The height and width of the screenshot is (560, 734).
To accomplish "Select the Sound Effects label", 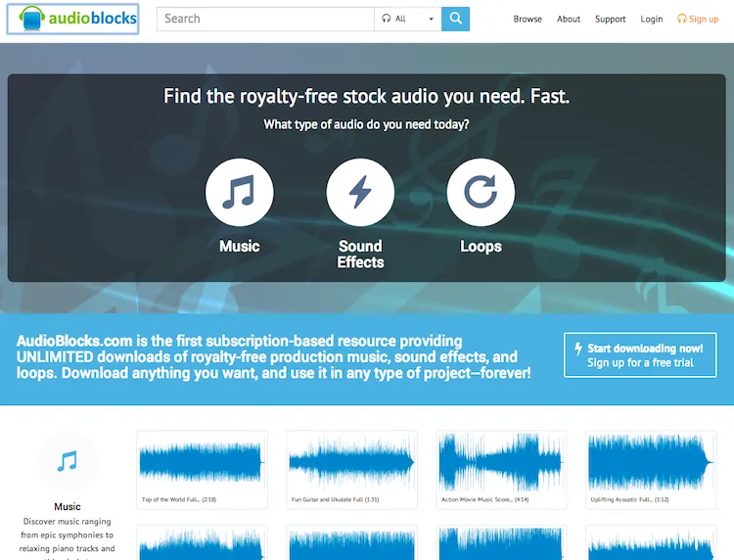I will tap(360, 255).
